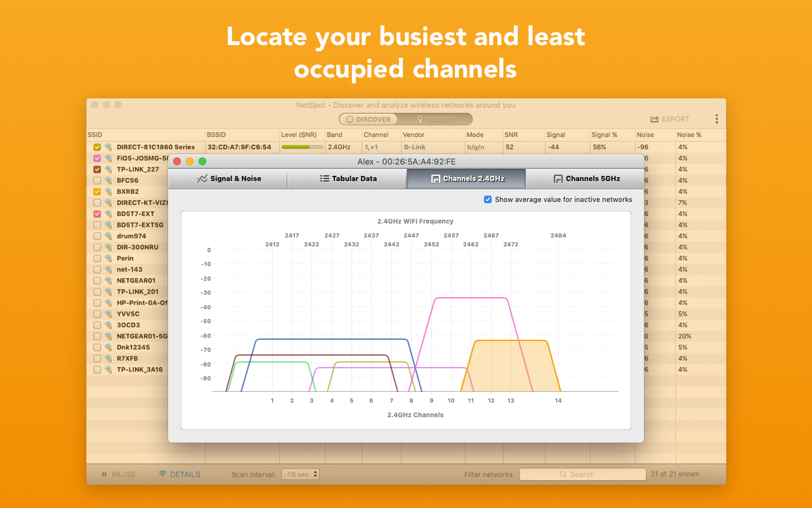This screenshot has width=812, height=508.
Task: Check the NETGEAR01 network checkbox
Action: 97,281
